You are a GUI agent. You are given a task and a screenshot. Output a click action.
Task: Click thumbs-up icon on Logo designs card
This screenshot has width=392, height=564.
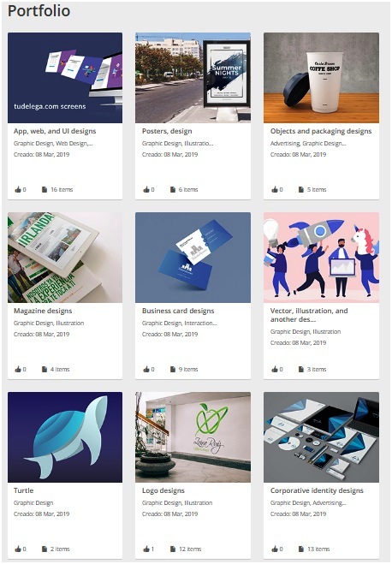tap(146, 549)
